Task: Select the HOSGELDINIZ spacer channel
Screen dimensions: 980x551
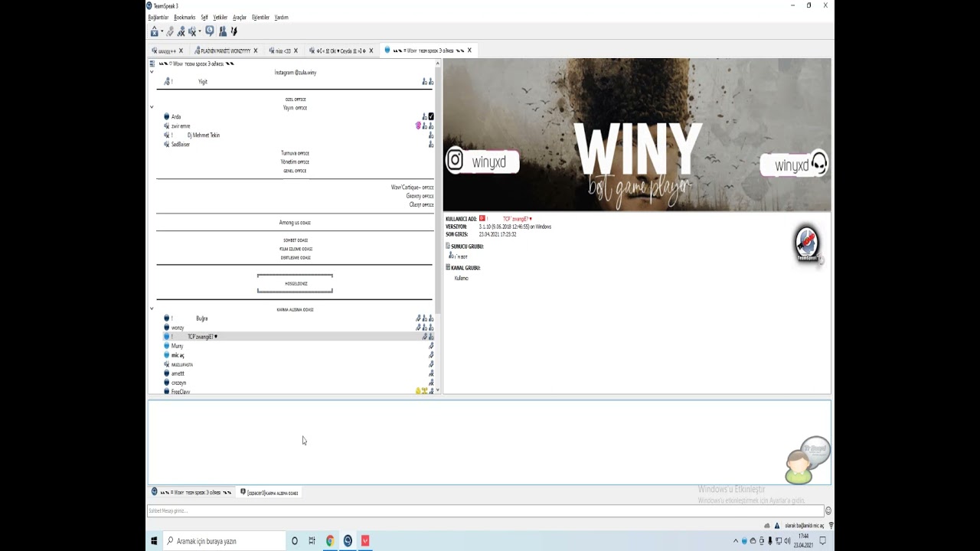Action: pyautogui.click(x=296, y=284)
